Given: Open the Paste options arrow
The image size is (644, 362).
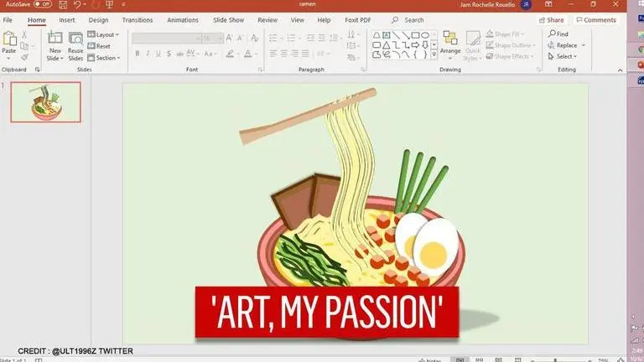Looking at the screenshot, I should pos(8,59).
